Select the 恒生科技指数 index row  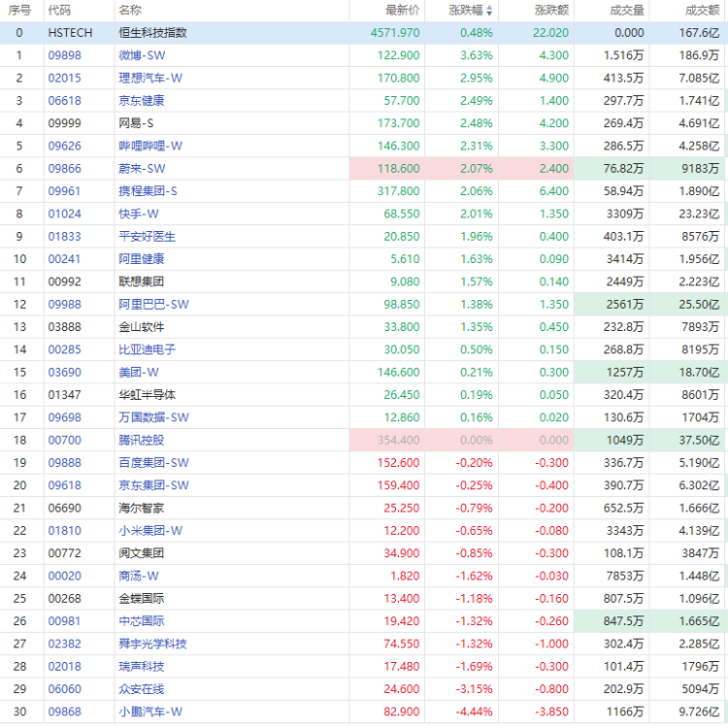click(x=364, y=33)
